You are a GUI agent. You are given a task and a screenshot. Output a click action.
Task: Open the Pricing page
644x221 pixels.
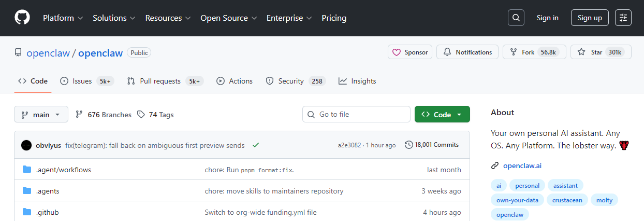334,18
